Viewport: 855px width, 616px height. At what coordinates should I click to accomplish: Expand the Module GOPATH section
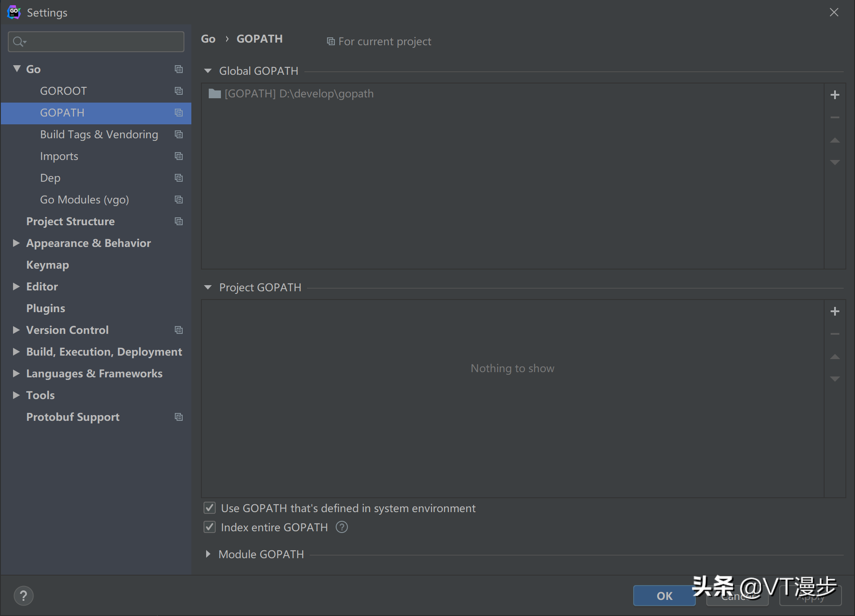coord(208,553)
